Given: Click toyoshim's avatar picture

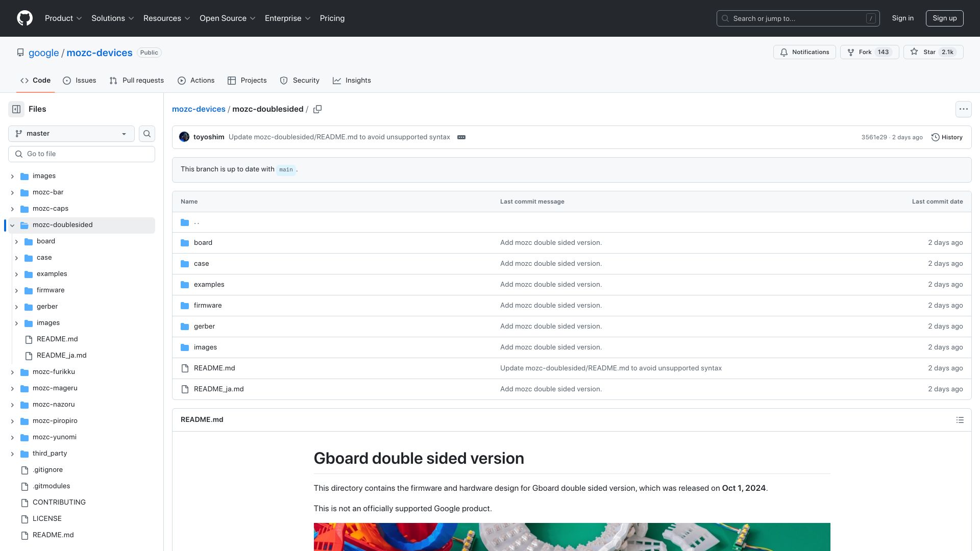Looking at the screenshot, I should coord(184,137).
